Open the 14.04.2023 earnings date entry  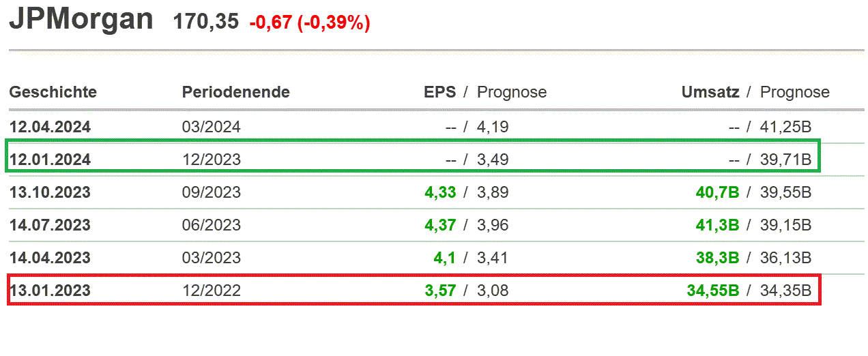coord(50,258)
